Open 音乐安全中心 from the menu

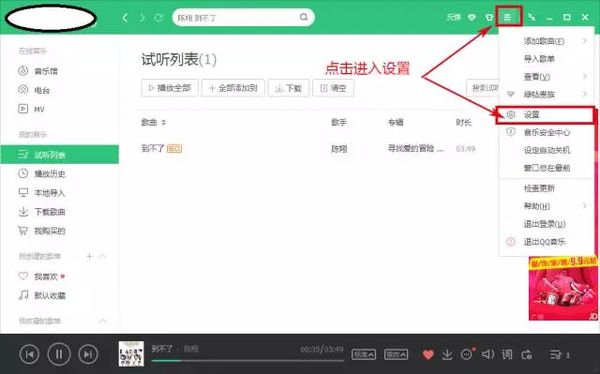[x=546, y=132]
